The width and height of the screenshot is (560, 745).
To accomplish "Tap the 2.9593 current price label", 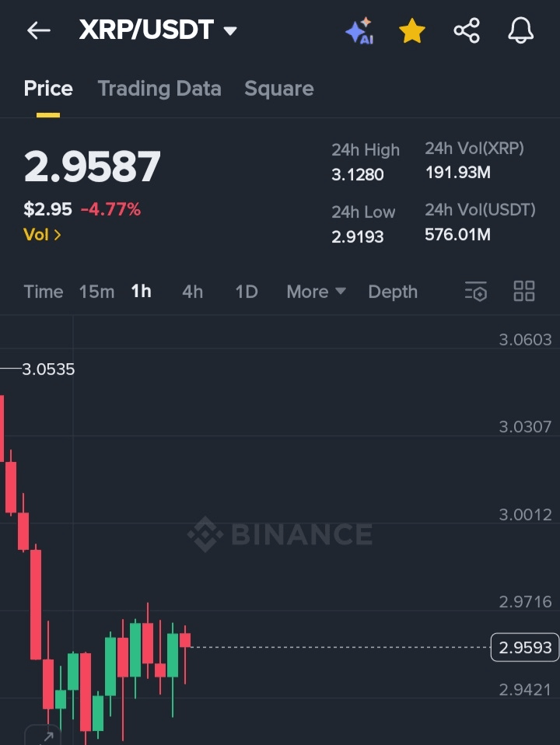I will pos(525,647).
